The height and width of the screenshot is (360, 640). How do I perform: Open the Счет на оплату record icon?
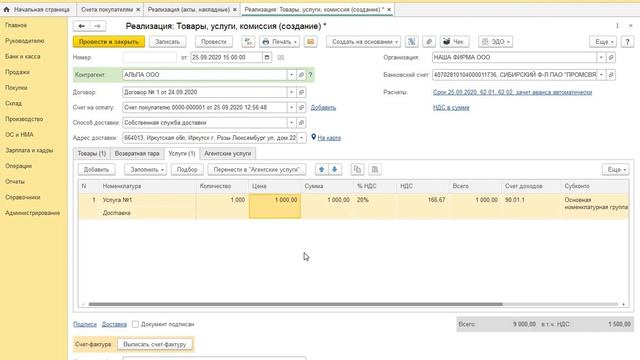[x=301, y=108]
